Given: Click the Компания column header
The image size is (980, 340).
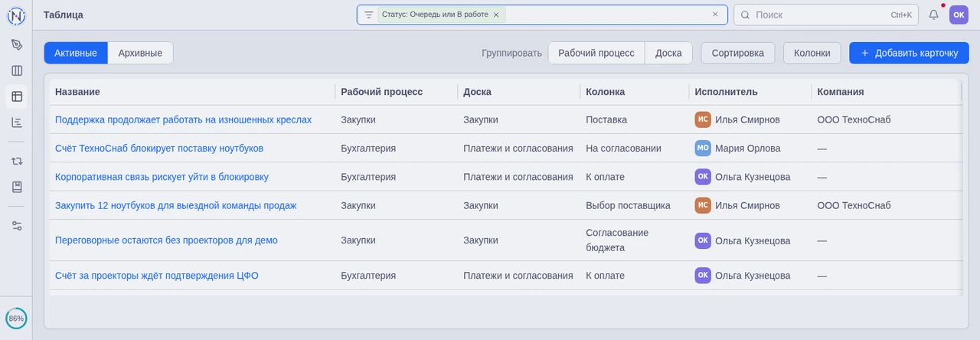Looking at the screenshot, I should pos(885,92).
